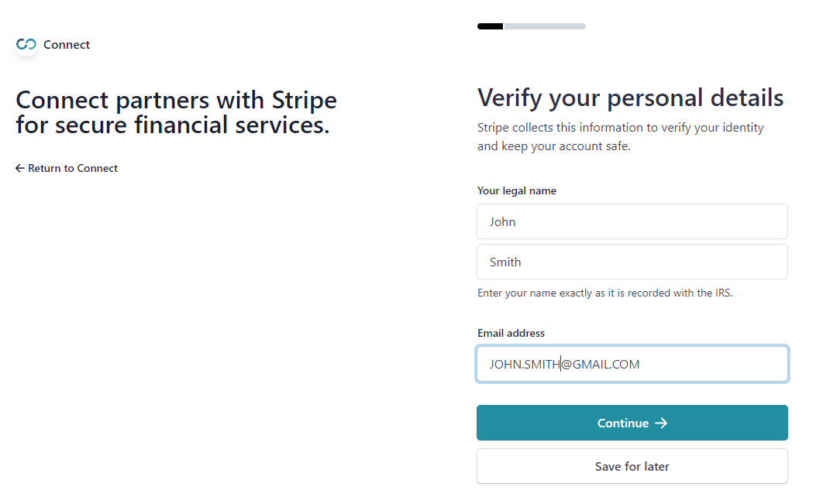Focus the first name field containing John
Screen dimensions: 823x504
(632, 222)
